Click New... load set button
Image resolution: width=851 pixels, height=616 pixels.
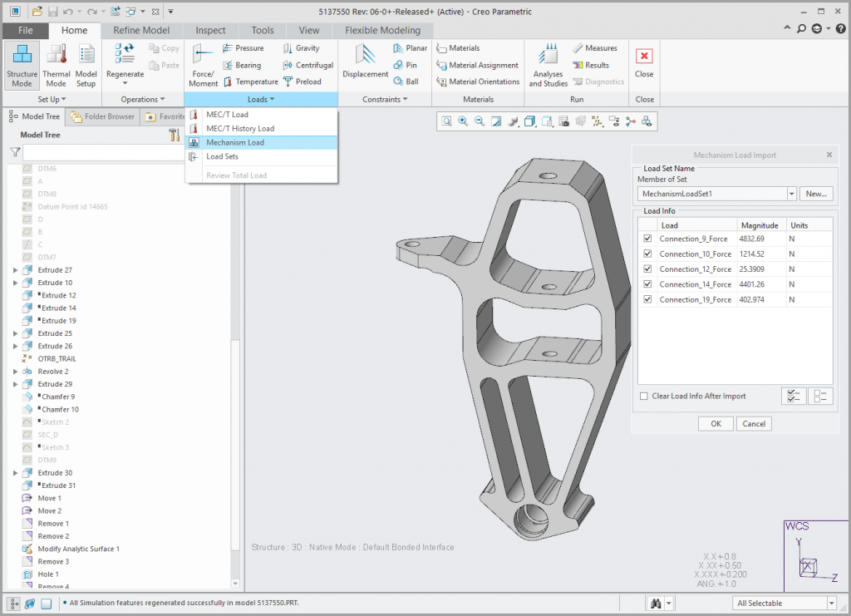(x=816, y=194)
